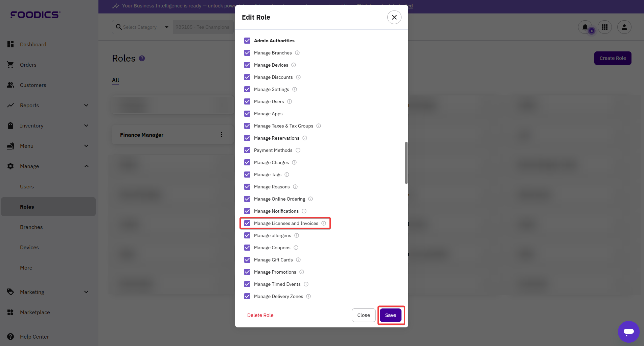The image size is (644, 346).
Task: Select Roles in the sidebar
Action: click(48, 207)
